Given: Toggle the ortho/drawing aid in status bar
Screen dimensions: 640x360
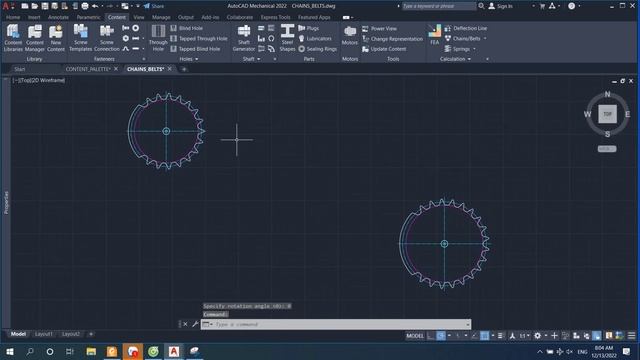Looking at the screenshot, I should coord(431,336).
